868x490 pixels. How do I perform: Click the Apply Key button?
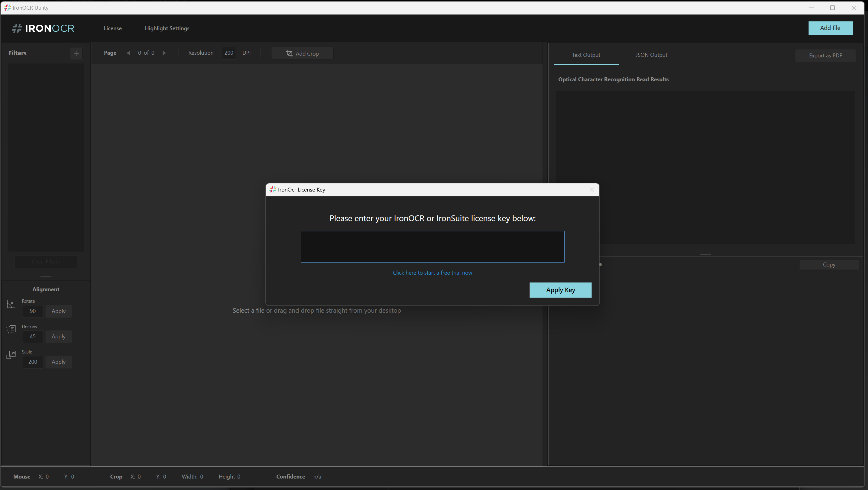pos(560,290)
